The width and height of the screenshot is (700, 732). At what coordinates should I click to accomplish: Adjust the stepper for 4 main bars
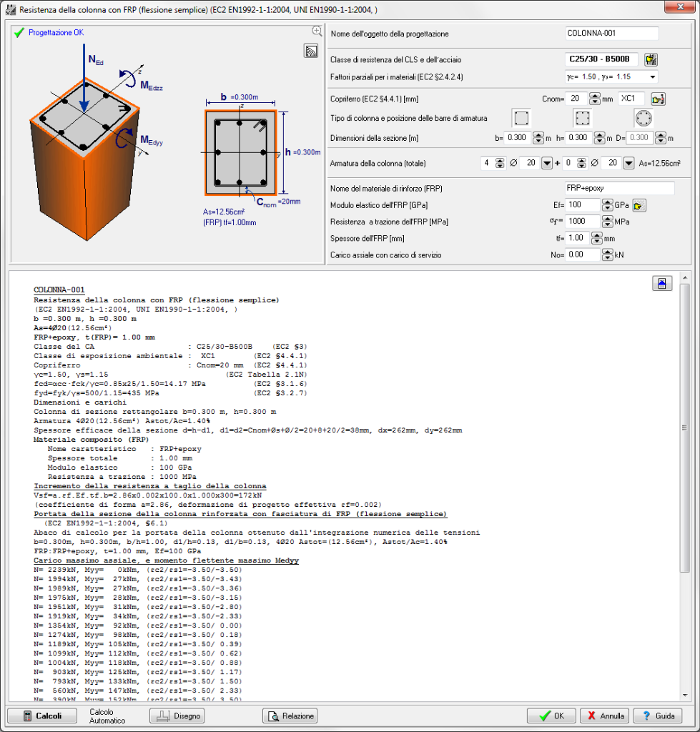pos(500,164)
